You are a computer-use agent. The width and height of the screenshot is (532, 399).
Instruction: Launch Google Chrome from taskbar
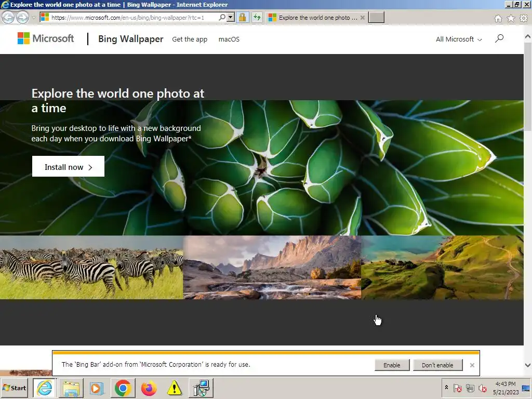[x=123, y=388]
